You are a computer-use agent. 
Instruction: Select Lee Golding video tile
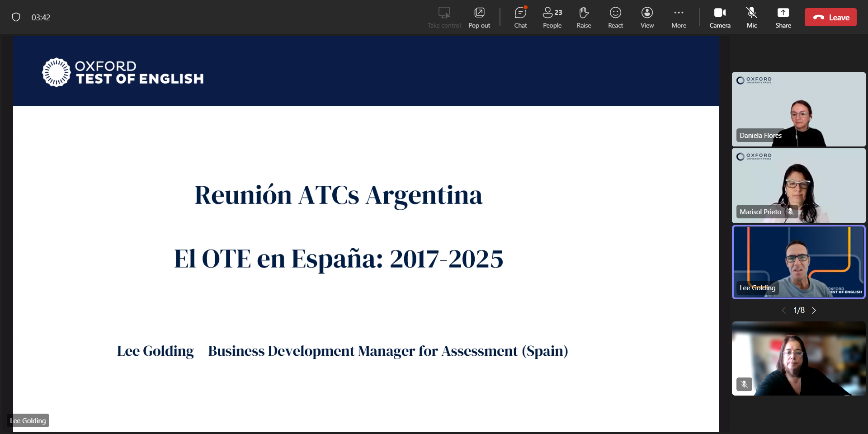(798, 262)
